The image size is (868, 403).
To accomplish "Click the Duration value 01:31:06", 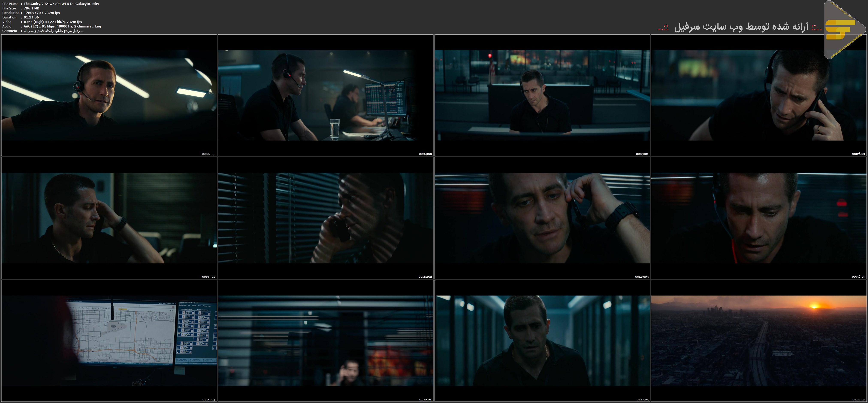I will 31,17.
